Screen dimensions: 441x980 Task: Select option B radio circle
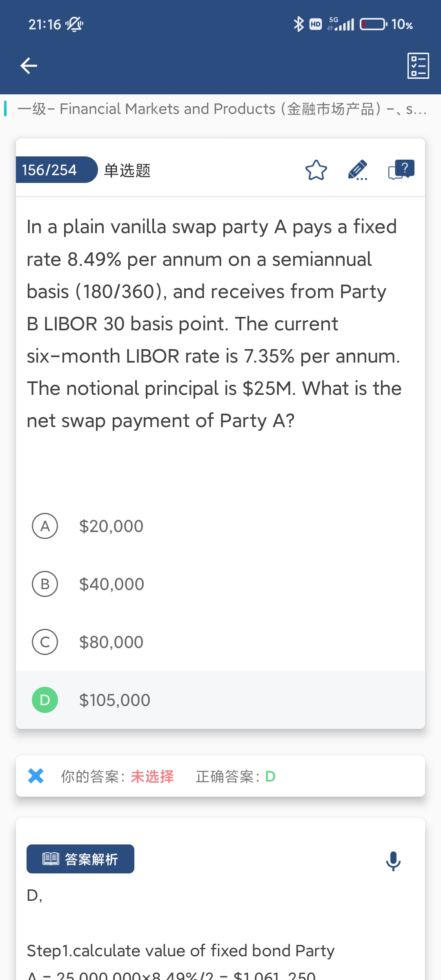[x=45, y=584]
